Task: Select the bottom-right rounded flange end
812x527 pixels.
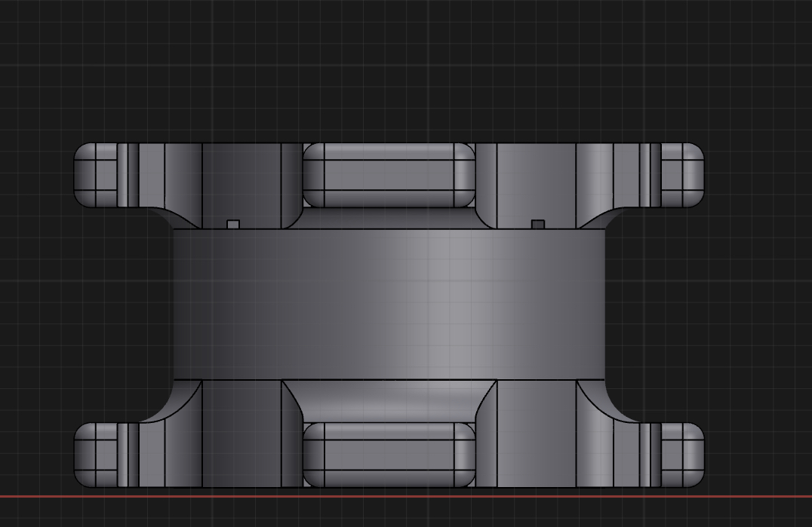Action: coord(682,455)
